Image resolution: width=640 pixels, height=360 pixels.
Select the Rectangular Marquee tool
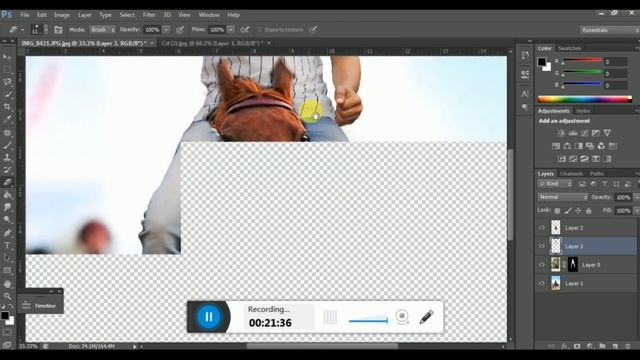pyautogui.click(x=7, y=69)
